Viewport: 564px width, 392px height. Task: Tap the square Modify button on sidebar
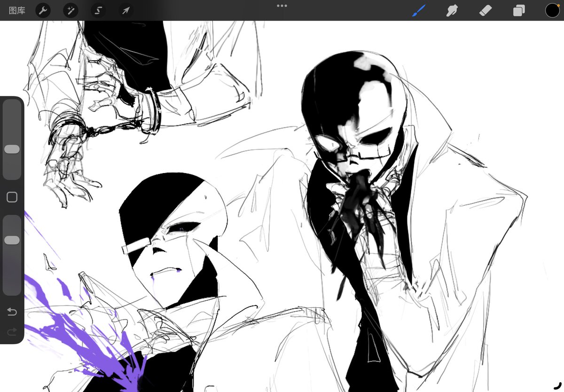click(12, 197)
